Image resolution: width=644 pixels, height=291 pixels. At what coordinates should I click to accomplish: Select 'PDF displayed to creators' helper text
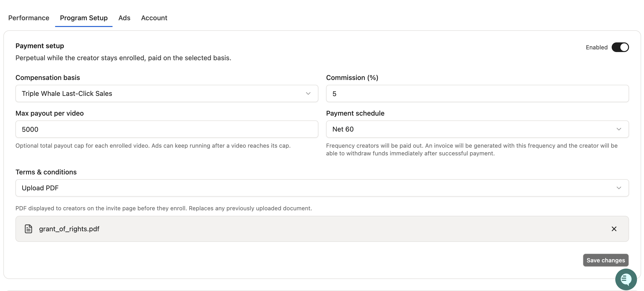[164, 208]
